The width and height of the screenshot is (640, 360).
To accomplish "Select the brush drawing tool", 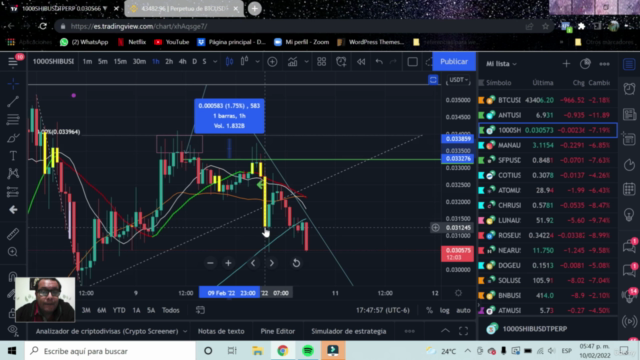I will pyautogui.click(x=13, y=138).
